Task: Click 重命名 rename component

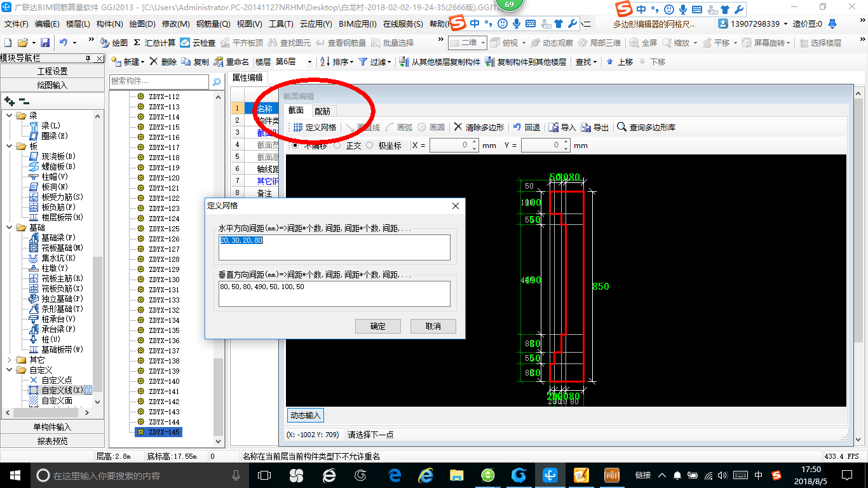Action: point(232,62)
